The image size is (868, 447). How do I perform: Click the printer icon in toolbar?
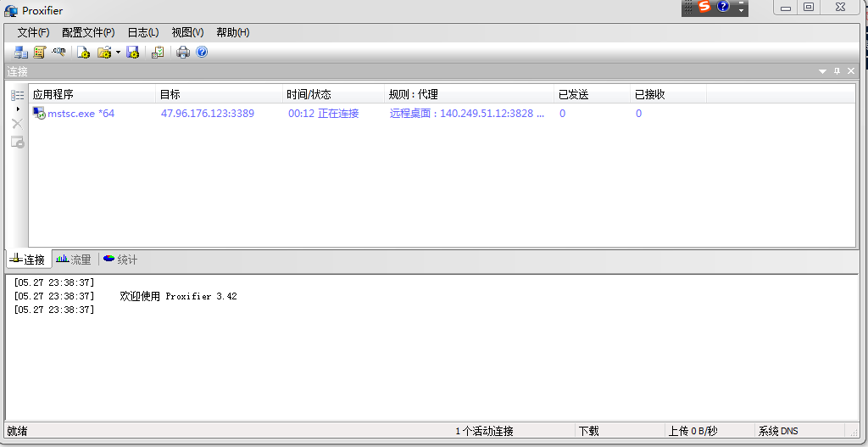coord(183,53)
